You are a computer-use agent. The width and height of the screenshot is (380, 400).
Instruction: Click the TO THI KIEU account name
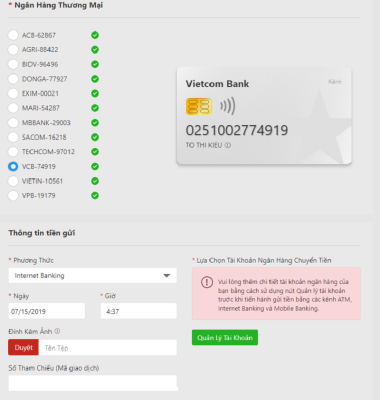204,145
